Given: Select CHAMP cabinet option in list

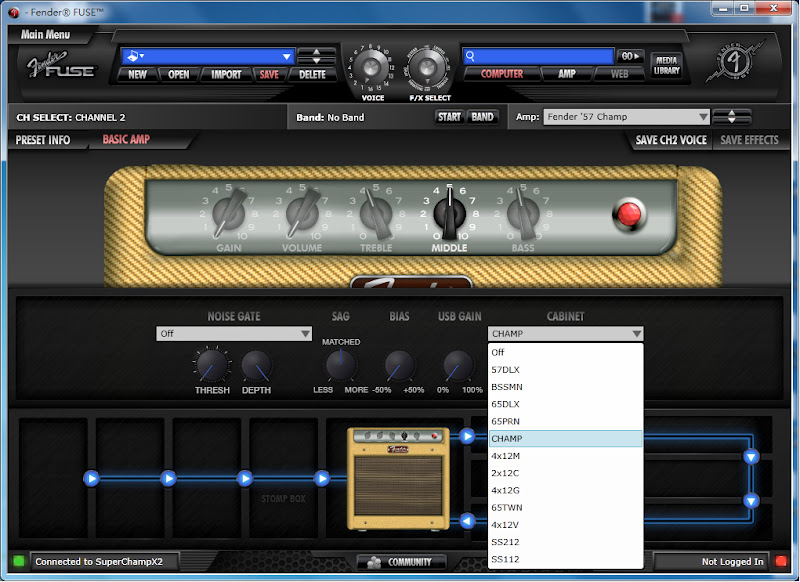Looking at the screenshot, I should (x=565, y=439).
